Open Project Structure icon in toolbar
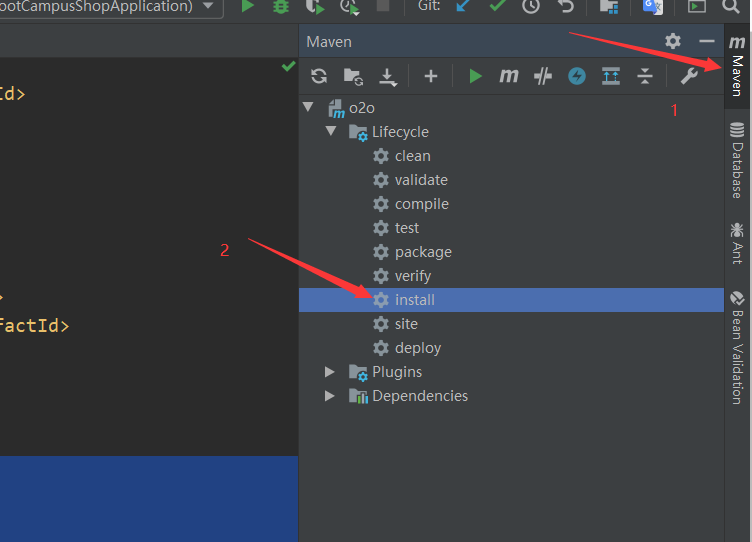This screenshot has width=752, height=542. coord(609,6)
